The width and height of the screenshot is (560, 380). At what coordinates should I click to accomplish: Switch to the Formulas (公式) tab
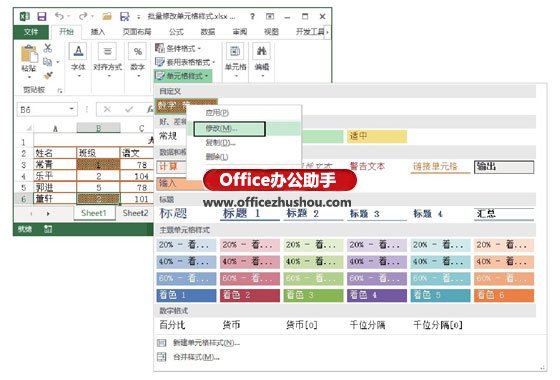(x=176, y=32)
